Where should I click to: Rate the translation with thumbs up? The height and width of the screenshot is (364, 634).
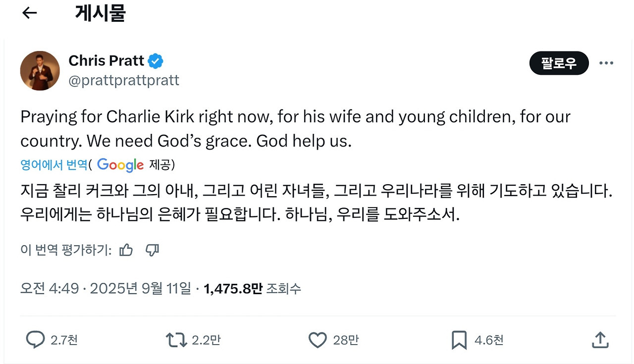pyautogui.click(x=126, y=250)
